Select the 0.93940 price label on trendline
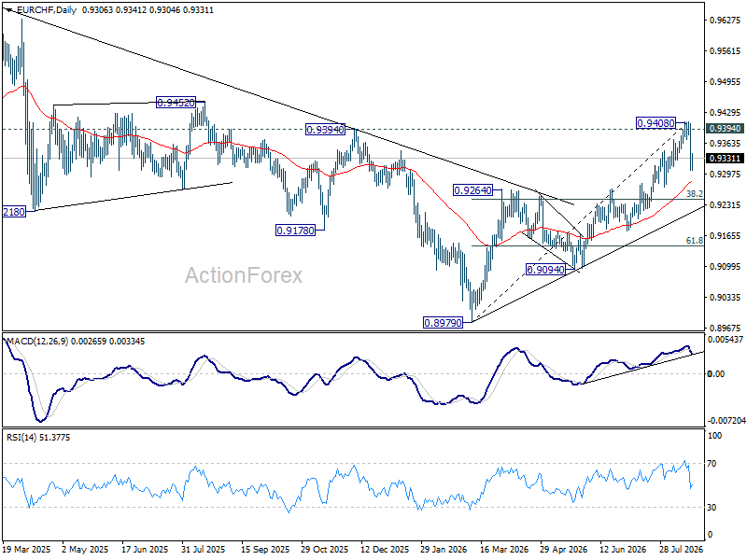 tap(325, 130)
